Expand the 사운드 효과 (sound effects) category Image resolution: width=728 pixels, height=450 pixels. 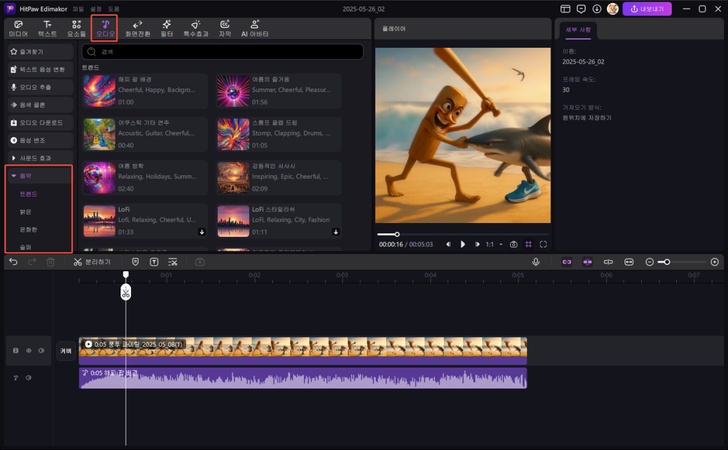[x=40, y=158]
